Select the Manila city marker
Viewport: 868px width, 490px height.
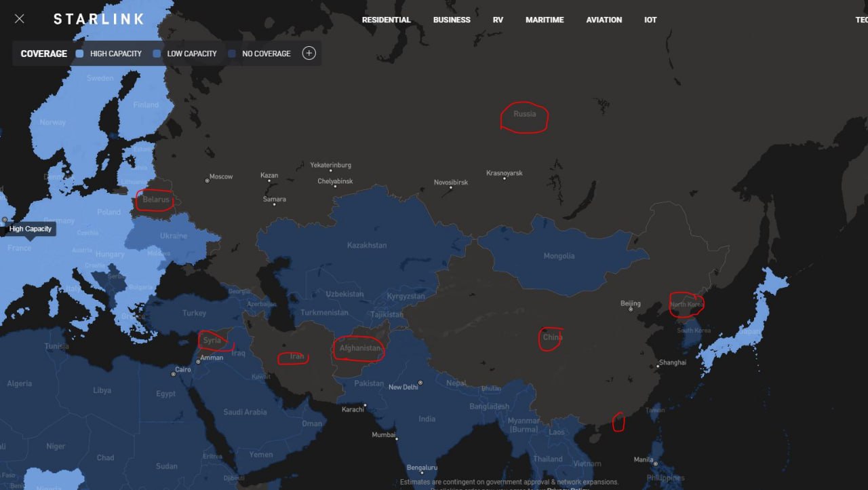click(655, 464)
